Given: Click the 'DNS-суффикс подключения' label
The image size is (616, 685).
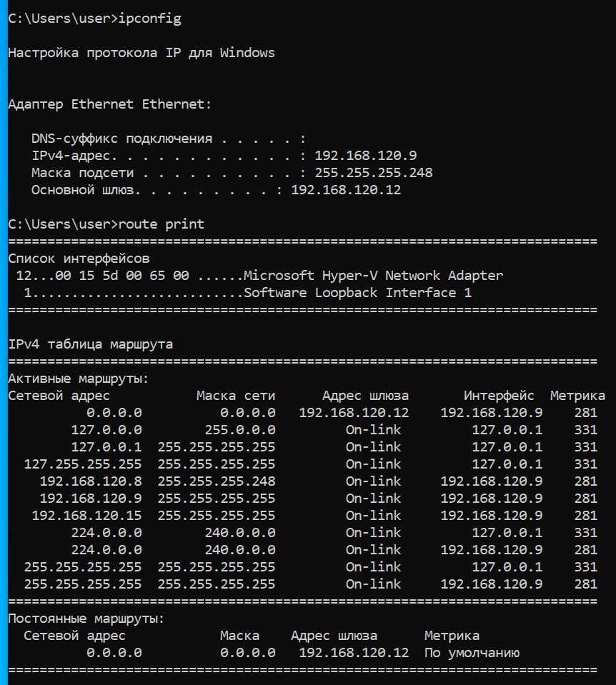Looking at the screenshot, I should pos(121,139).
